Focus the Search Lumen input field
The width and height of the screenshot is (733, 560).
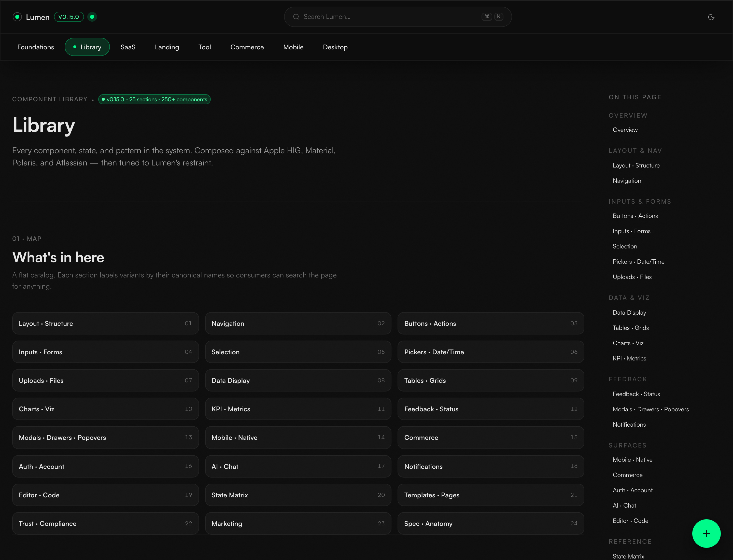tap(398, 17)
